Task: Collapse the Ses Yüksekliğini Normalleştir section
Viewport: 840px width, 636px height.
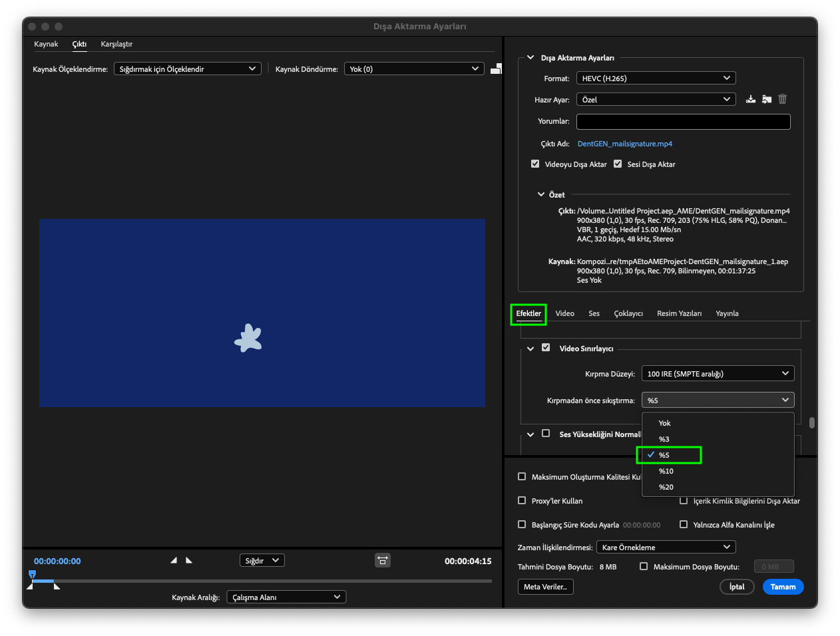Action: click(x=530, y=434)
